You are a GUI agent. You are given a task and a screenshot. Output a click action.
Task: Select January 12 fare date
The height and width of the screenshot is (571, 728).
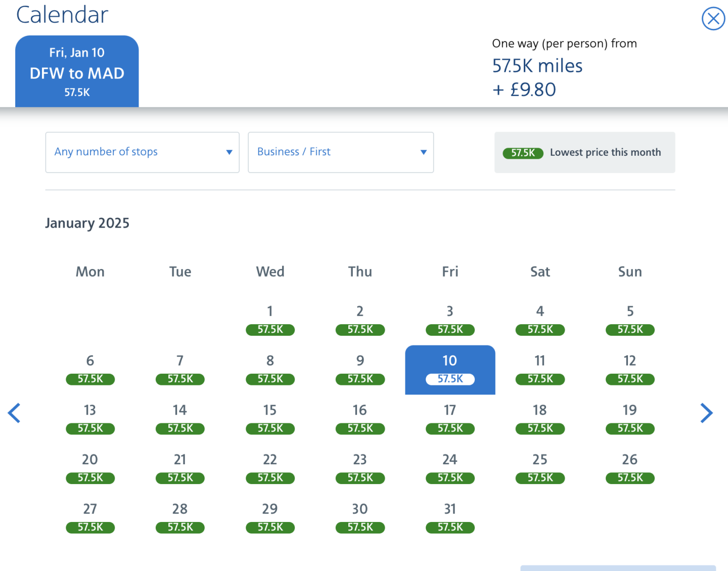coord(630,369)
